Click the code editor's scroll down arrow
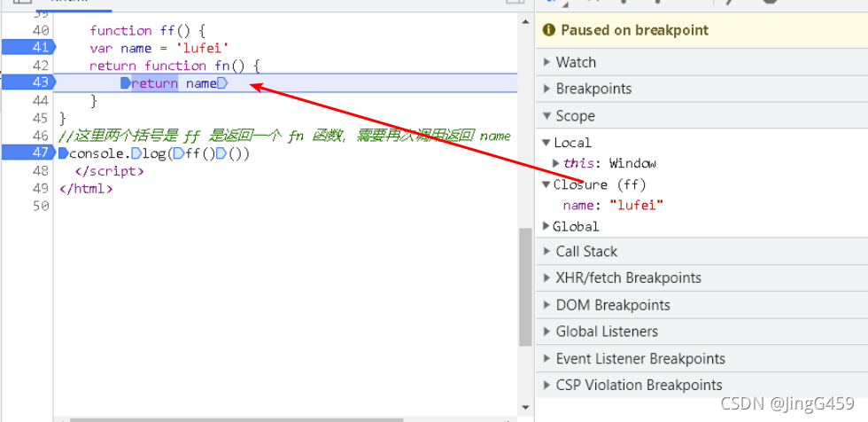 (x=526, y=408)
